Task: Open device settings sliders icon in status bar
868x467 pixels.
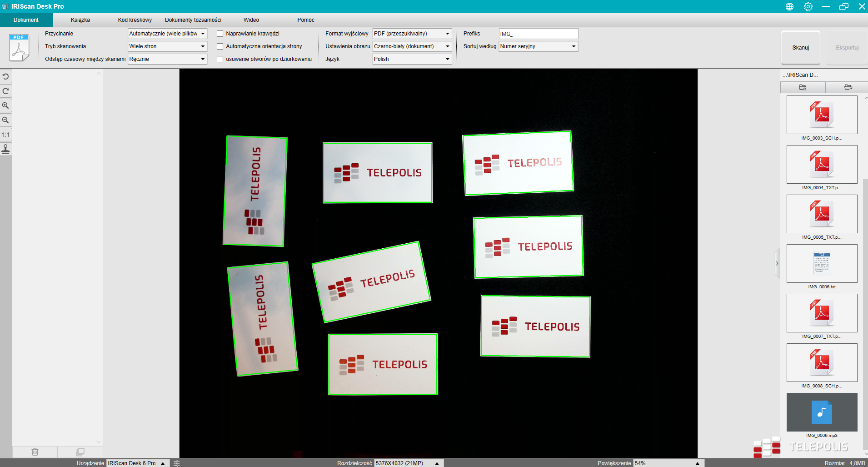Action: click(177, 463)
